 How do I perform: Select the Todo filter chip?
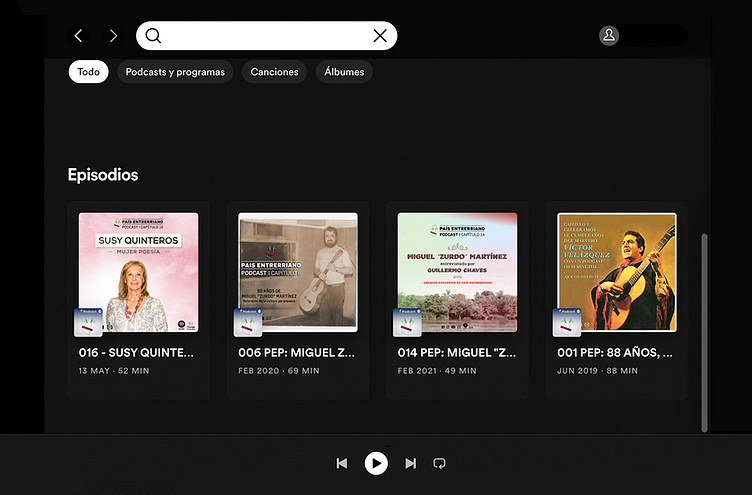pyautogui.click(x=88, y=72)
